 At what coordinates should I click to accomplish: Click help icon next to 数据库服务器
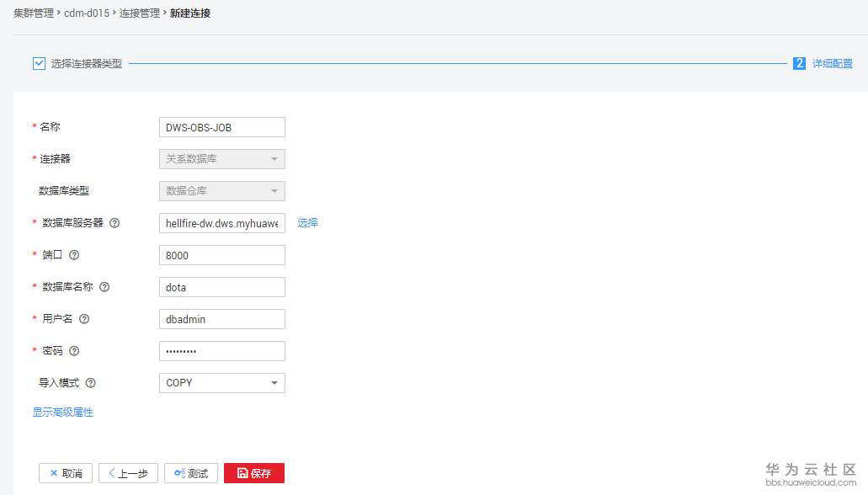click(114, 222)
